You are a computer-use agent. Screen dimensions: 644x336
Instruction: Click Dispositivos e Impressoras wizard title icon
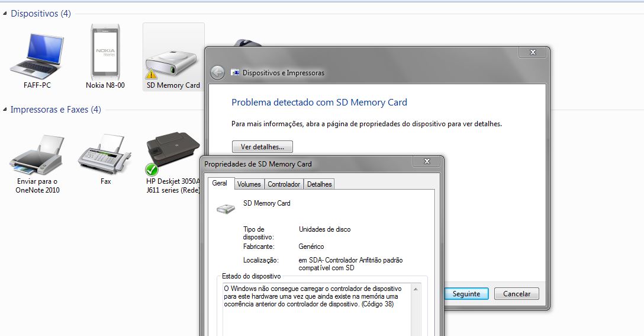tap(235, 72)
